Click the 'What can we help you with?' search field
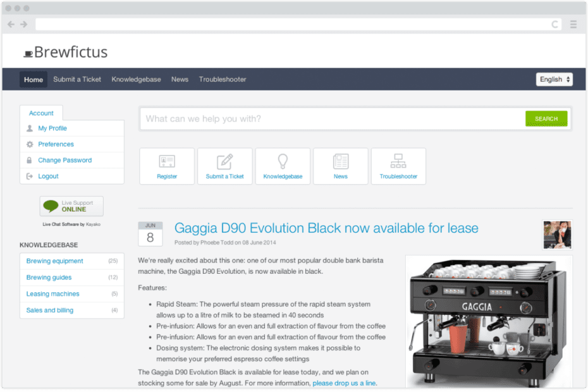This screenshot has height=392, width=588. pos(332,119)
